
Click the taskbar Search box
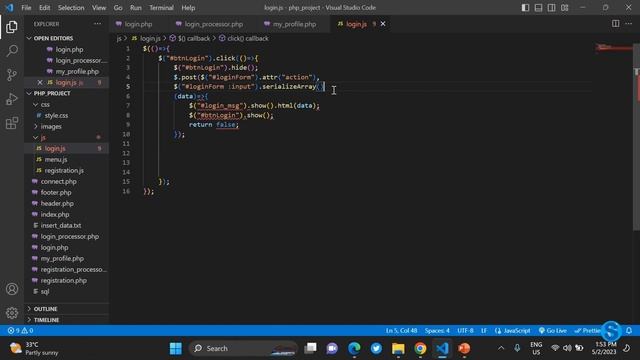(x=243, y=348)
